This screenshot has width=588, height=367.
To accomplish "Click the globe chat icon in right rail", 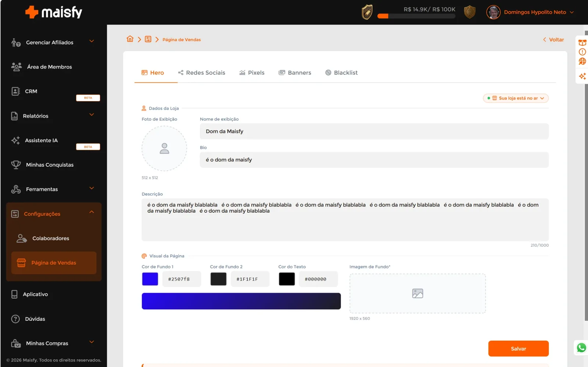I will click(x=582, y=61).
